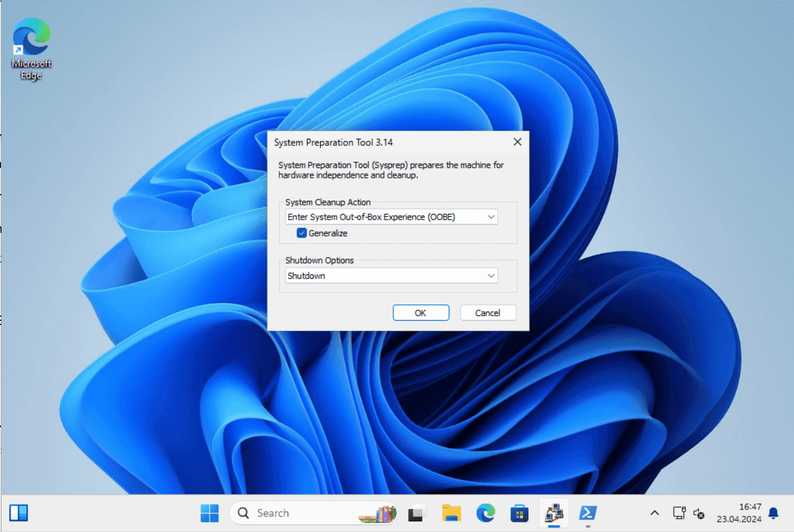794x532 pixels.
Task: Open muted volume tray icon
Action: tap(699, 513)
